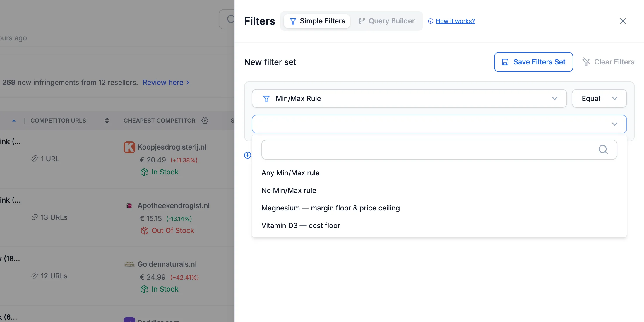Click the 12 URLs link icon
Viewport: 644px width, 322px height.
[x=35, y=276]
